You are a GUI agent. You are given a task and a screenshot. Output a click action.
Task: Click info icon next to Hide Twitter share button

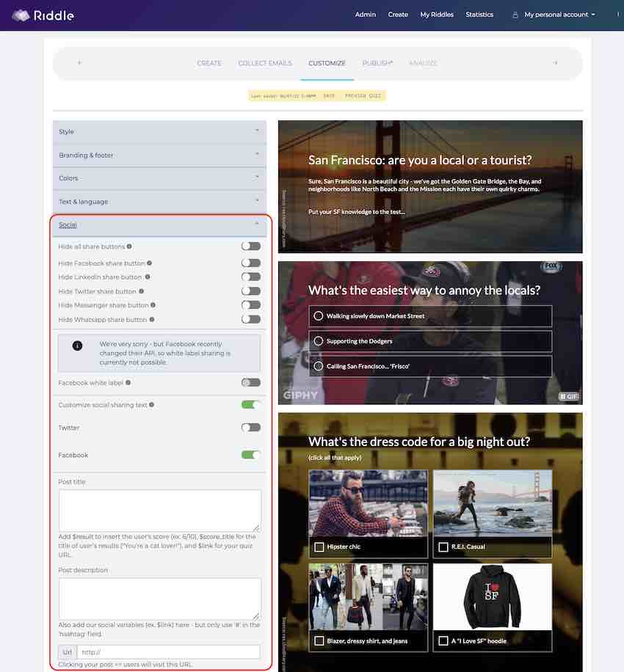[x=141, y=291]
